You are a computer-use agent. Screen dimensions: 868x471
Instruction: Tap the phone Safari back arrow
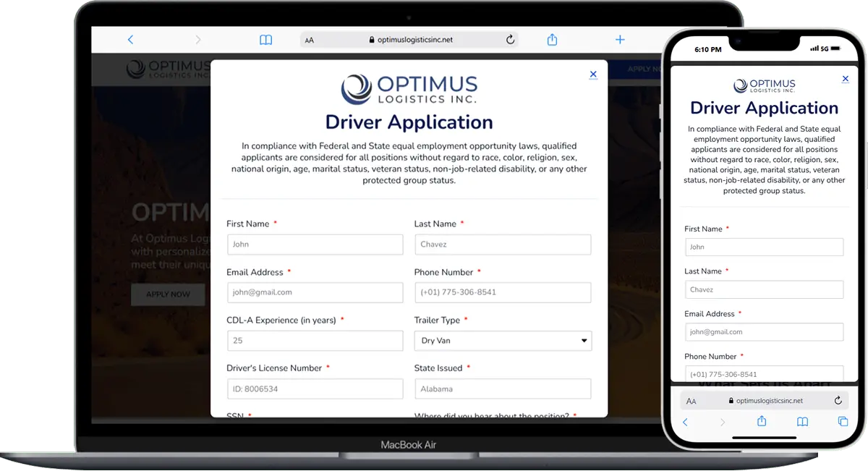point(685,421)
